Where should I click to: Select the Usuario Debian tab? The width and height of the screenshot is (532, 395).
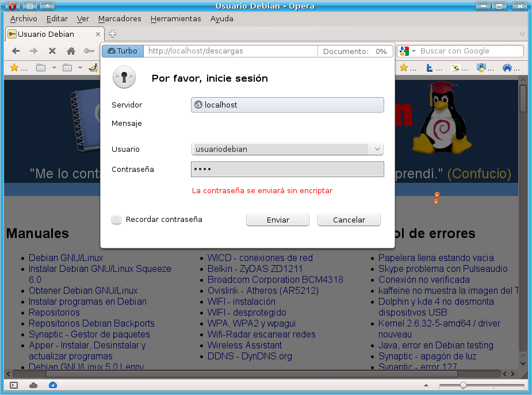[x=54, y=34]
